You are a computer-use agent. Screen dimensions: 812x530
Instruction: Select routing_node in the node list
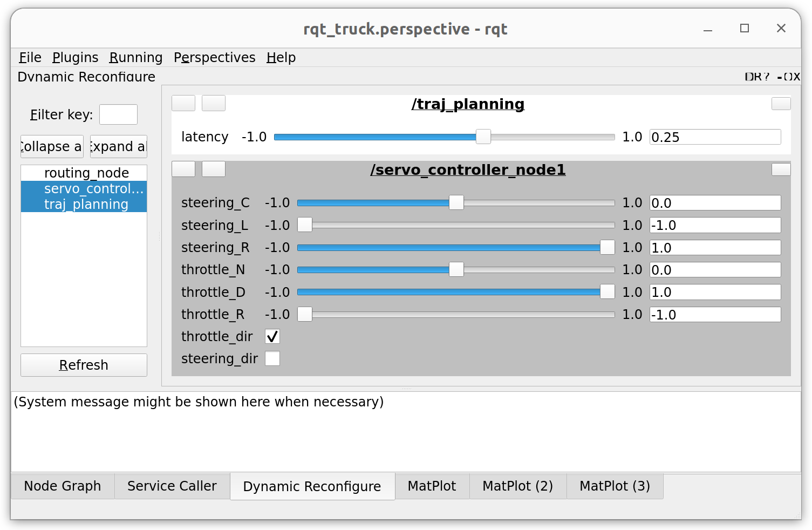point(86,173)
